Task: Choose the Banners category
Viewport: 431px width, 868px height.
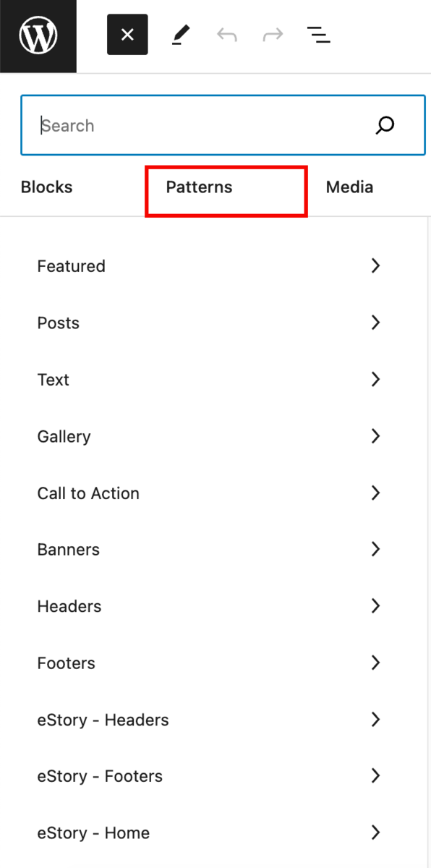Action: tap(209, 549)
